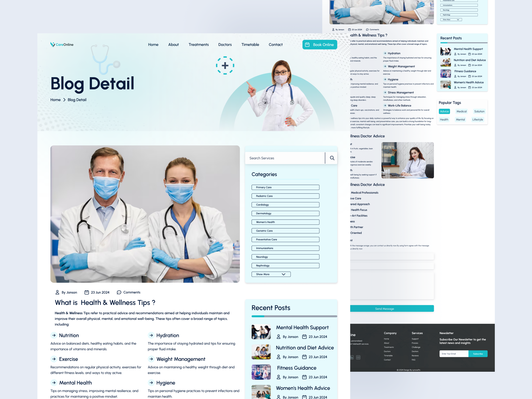Screen dimensions: 532x399
Task: Select the Advice popular tag
Action: coord(444,111)
